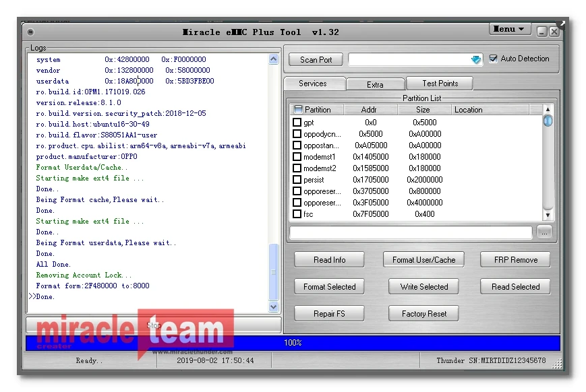Open the blue port selection arrow dropdown
The height and width of the screenshot is (392, 586).
click(475, 59)
